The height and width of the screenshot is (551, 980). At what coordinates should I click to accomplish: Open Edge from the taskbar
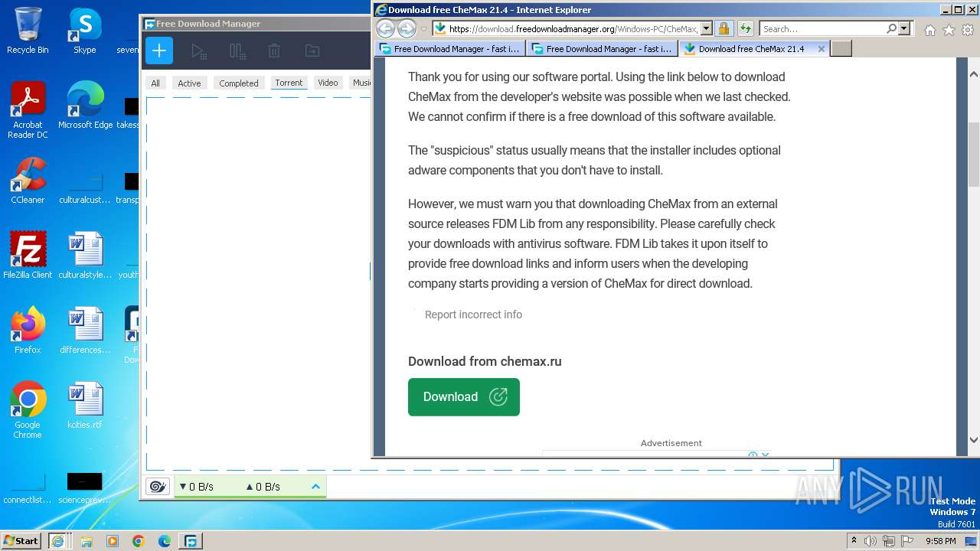click(x=165, y=541)
